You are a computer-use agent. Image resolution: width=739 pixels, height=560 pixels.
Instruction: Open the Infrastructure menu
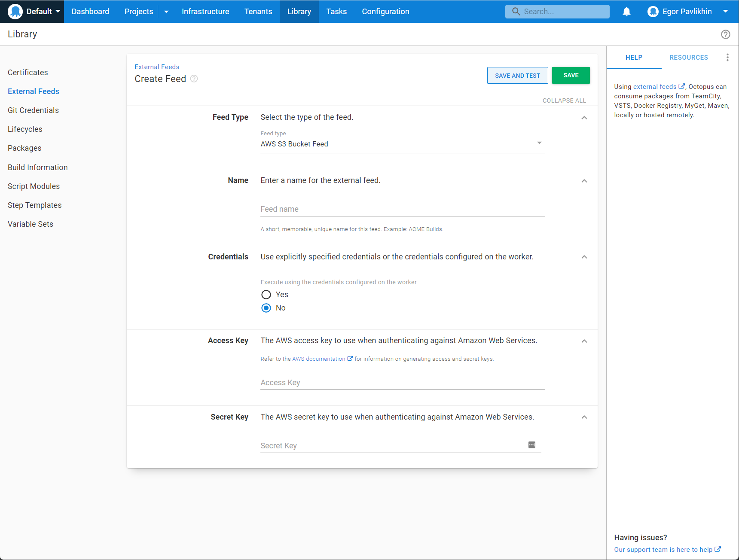pos(205,12)
